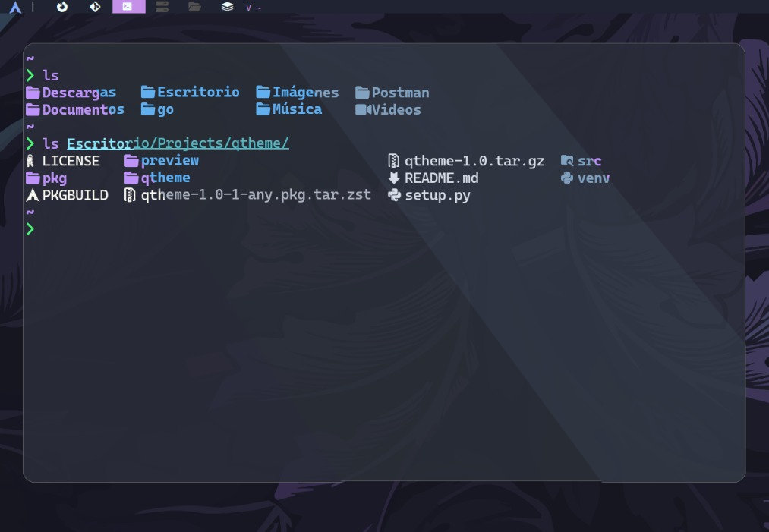
Task: Switch to the layers stack workspace icon
Action: [227, 7]
